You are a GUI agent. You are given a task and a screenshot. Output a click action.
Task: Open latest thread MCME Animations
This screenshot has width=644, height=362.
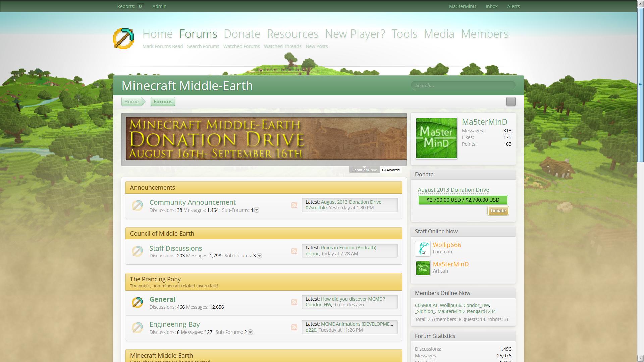coord(357,324)
